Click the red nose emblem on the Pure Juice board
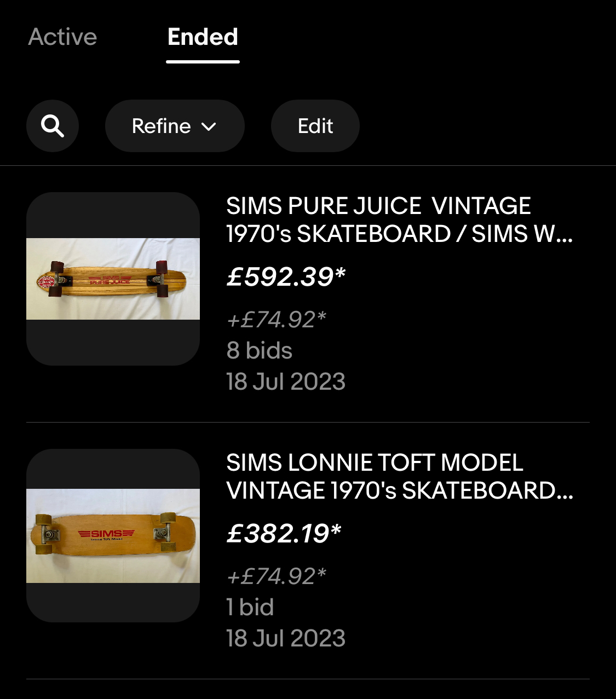 [x=45, y=282]
